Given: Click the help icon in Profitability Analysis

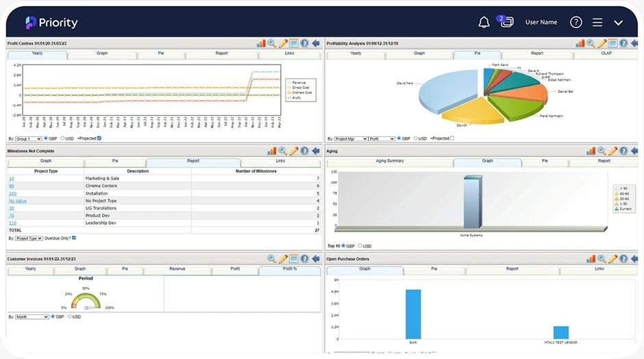Looking at the screenshot, I should coord(623,43).
